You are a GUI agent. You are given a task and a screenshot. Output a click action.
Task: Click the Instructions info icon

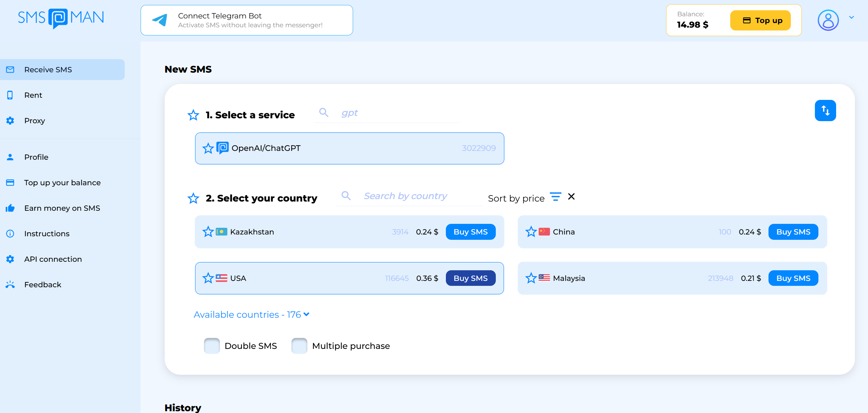click(x=10, y=233)
